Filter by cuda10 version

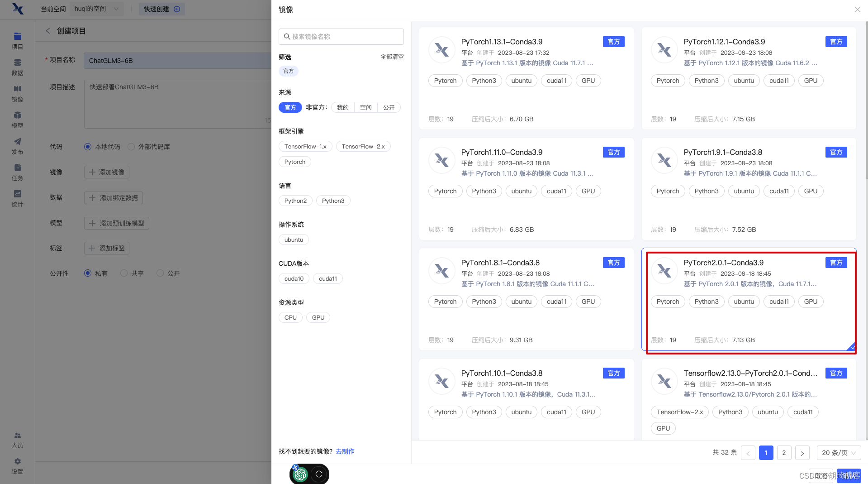tap(294, 278)
